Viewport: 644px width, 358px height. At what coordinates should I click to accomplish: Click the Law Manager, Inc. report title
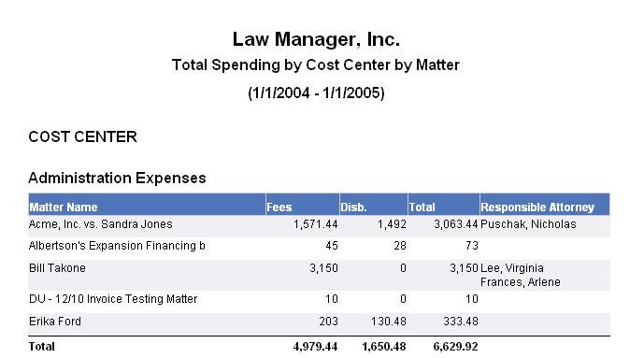[x=316, y=39]
